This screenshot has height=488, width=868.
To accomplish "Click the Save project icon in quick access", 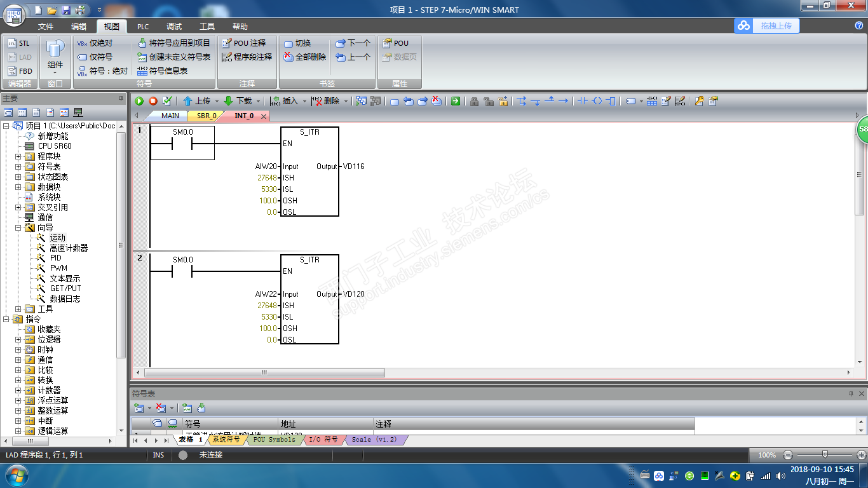I will tap(66, 10).
